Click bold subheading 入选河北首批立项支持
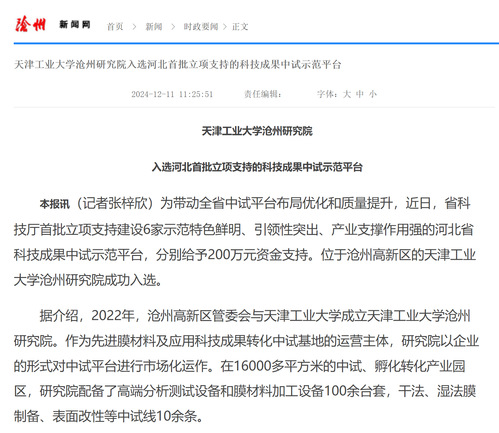 point(257,167)
